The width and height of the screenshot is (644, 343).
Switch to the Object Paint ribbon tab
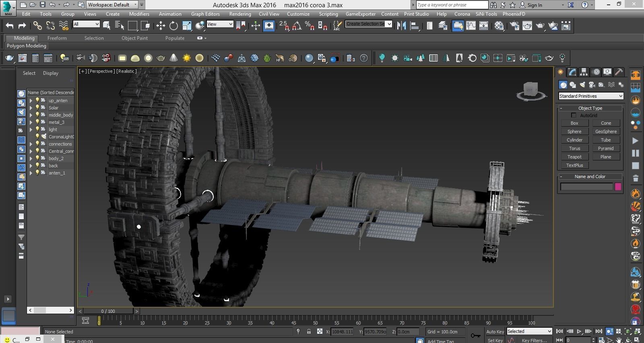(x=134, y=38)
